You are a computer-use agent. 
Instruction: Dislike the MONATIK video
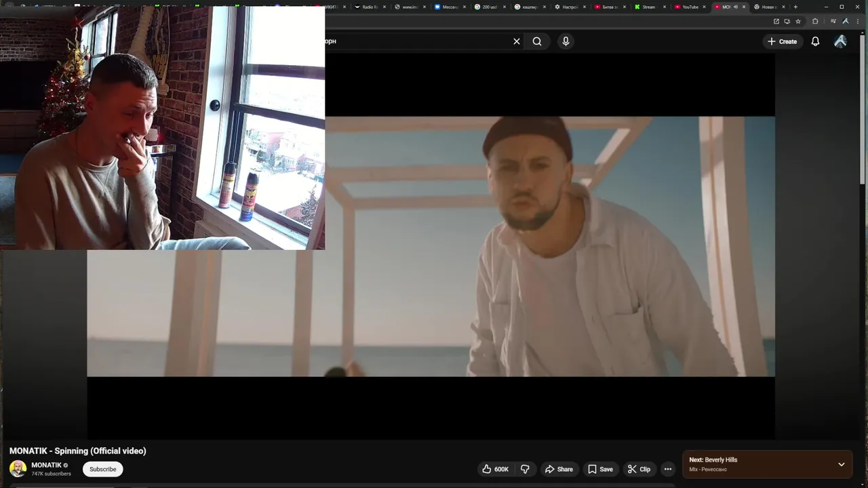525,469
